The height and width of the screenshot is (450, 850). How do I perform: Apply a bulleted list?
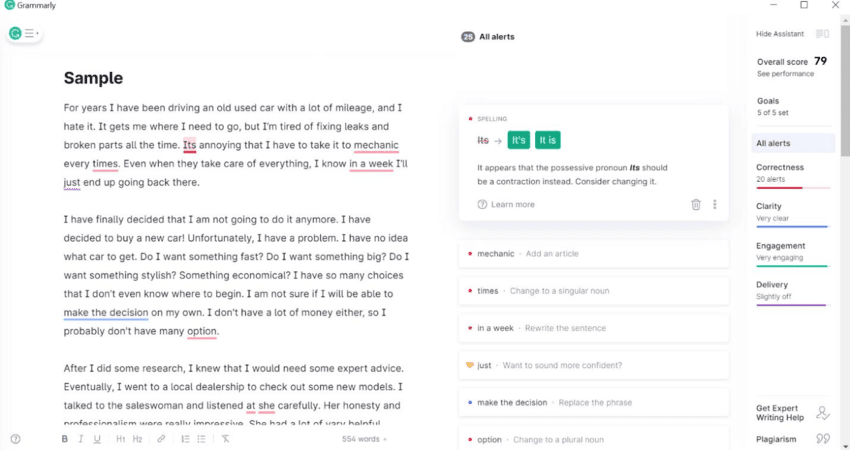(201, 439)
